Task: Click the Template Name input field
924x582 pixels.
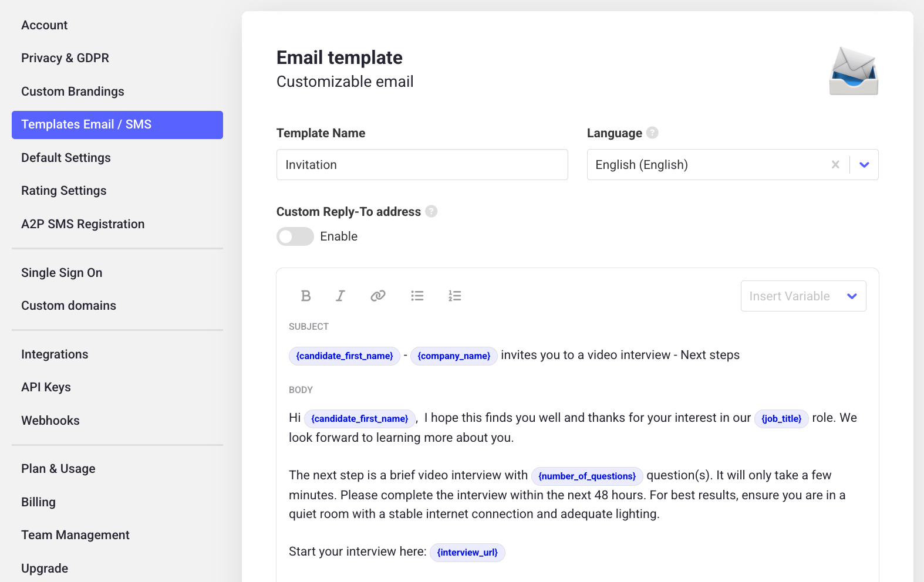Action: pos(422,165)
